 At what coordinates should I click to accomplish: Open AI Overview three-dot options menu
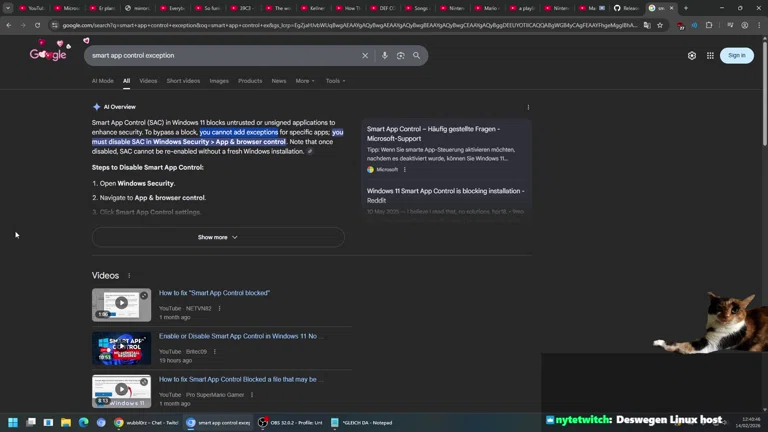tap(528, 107)
